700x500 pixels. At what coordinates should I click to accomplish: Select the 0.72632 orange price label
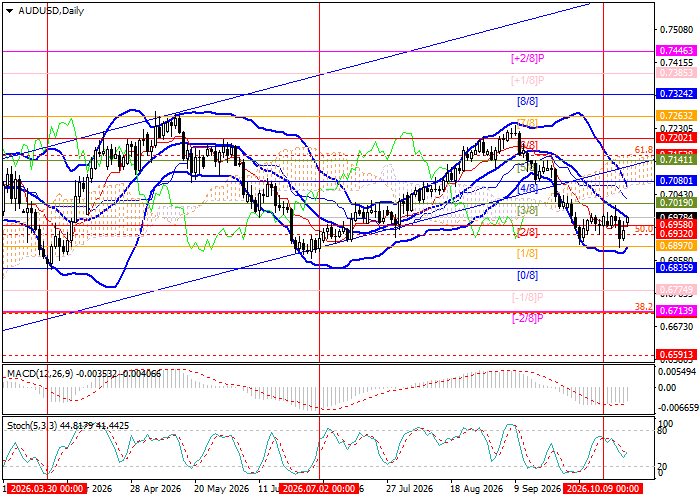pyautogui.click(x=676, y=116)
